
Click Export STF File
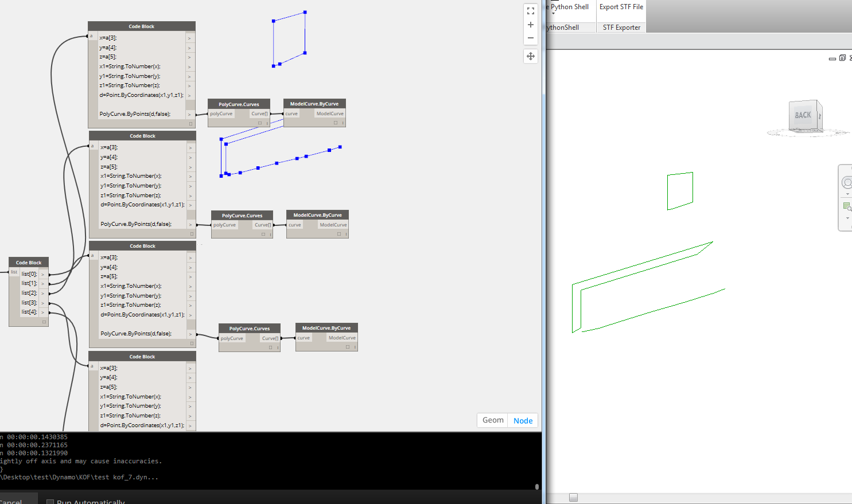621,7
